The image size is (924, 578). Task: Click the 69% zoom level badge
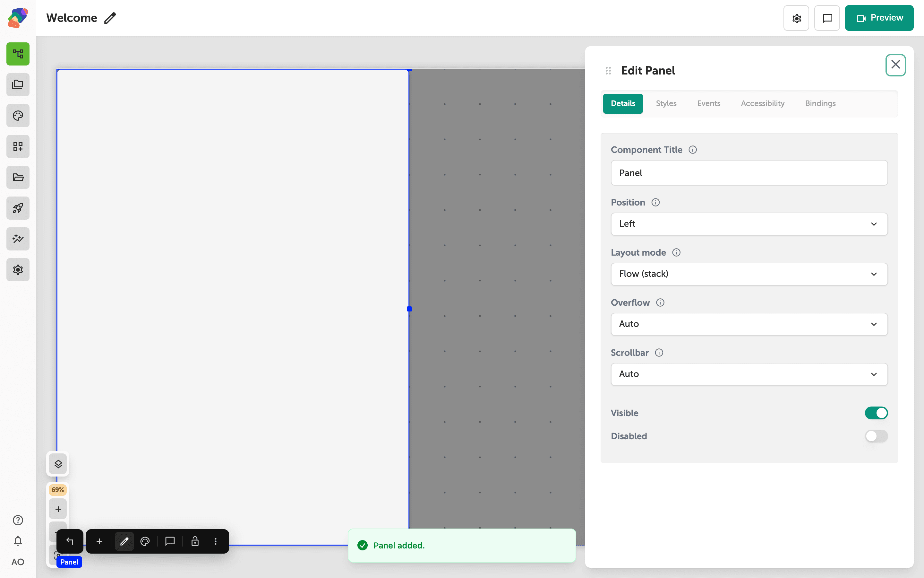(58, 490)
